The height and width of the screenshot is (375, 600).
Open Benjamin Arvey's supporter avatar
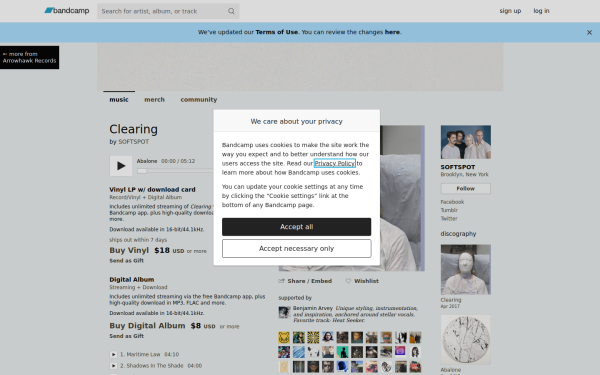point(284,313)
